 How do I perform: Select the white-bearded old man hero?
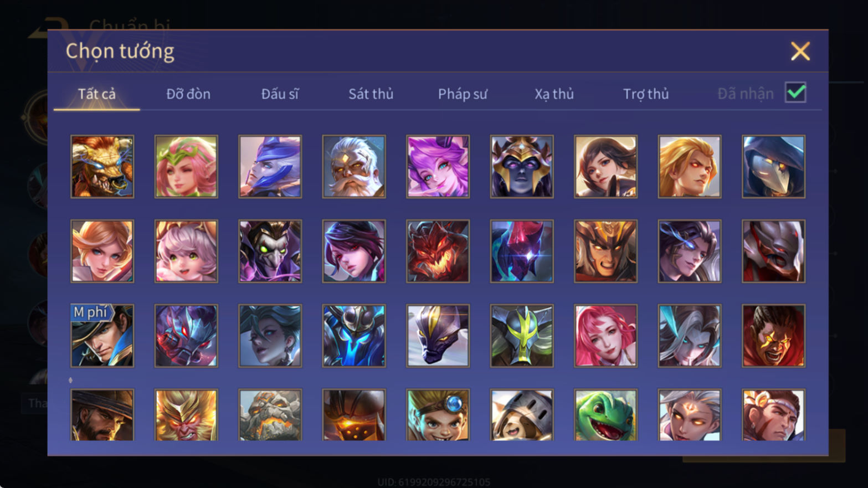tap(354, 167)
